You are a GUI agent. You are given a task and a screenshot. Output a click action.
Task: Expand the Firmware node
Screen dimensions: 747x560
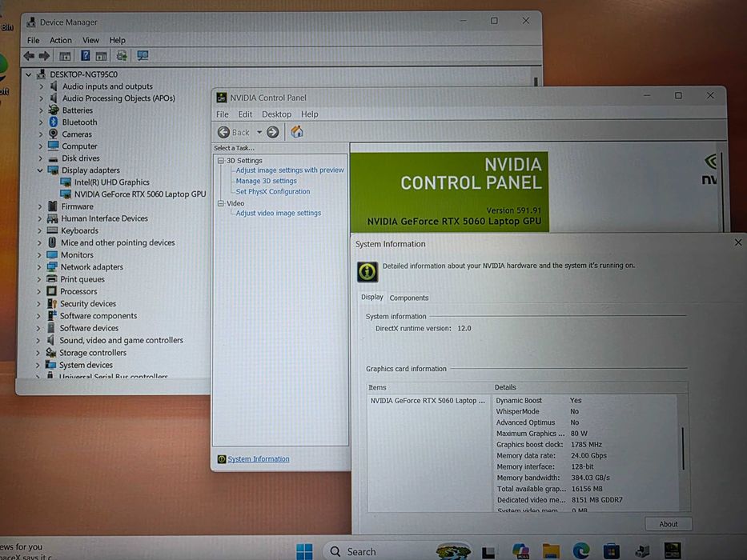(x=39, y=206)
